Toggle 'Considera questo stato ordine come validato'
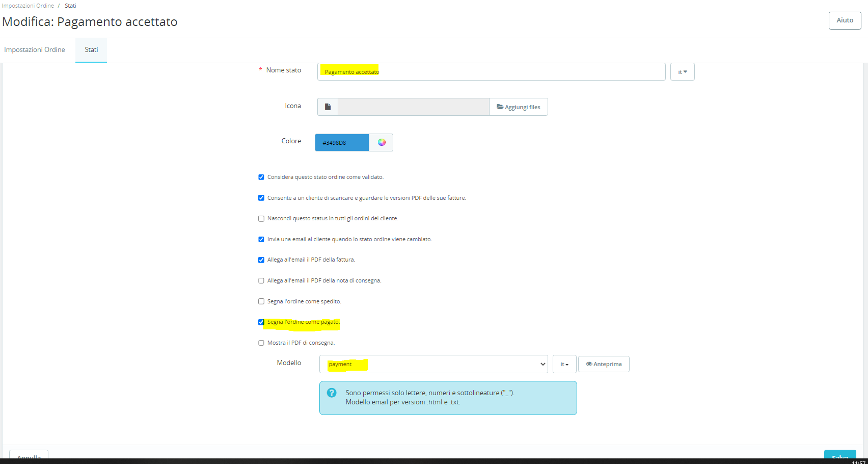Viewport: 868px width, 464px height. coord(261,177)
